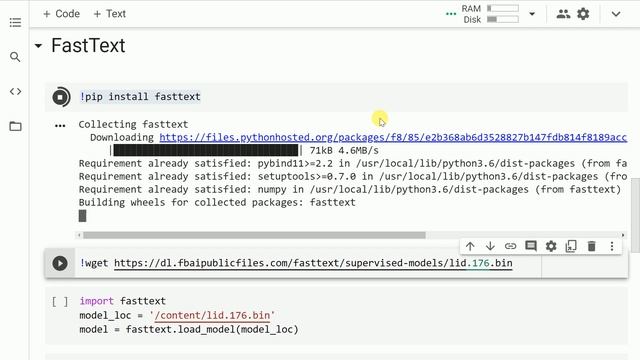Move the wget cell down

click(490, 246)
